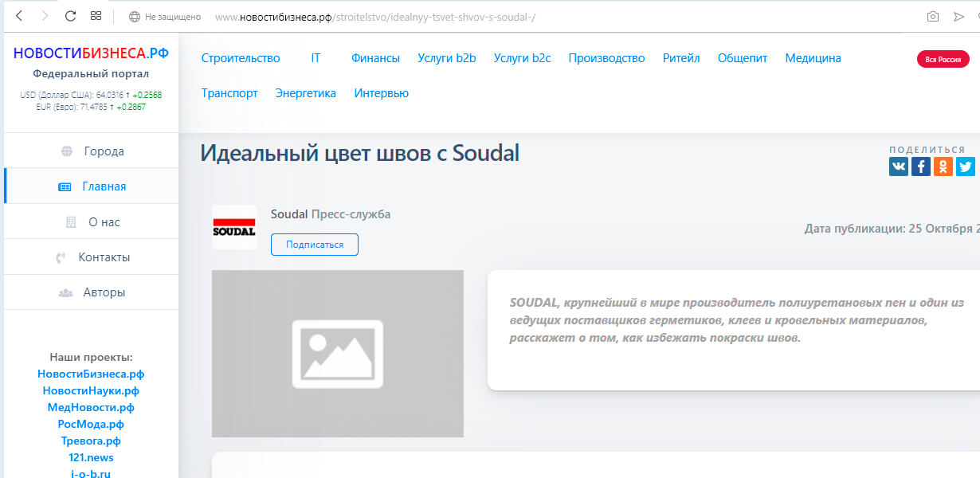The width and height of the screenshot is (980, 478).
Task: Click the people icon next to Авторы
Action: (66, 292)
